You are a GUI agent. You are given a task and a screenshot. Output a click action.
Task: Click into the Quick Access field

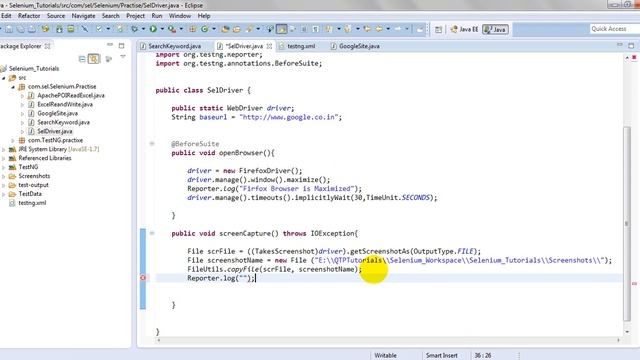pyautogui.click(x=614, y=29)
